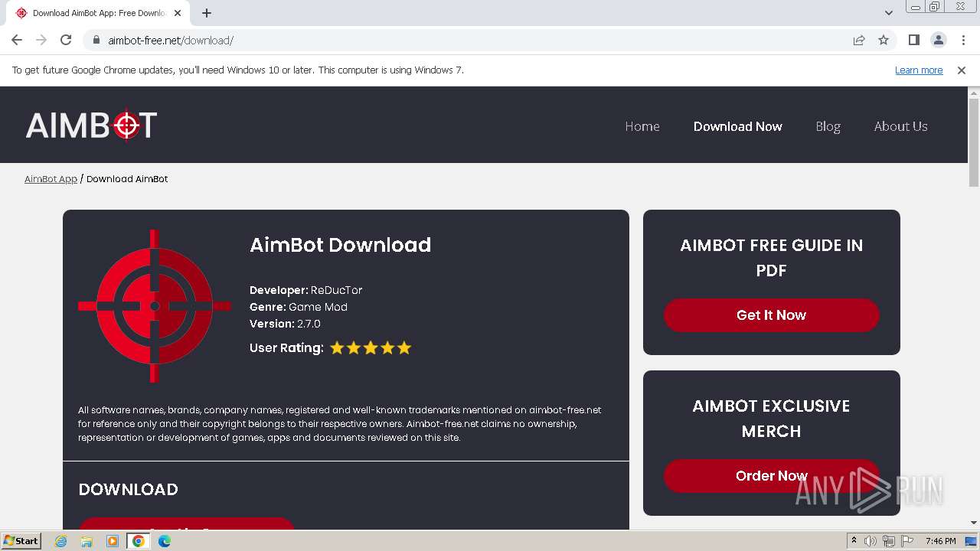Launch Microsoft Edge from taskbar
This screenshot has width=980, height=551.
[x=165, y=541]
